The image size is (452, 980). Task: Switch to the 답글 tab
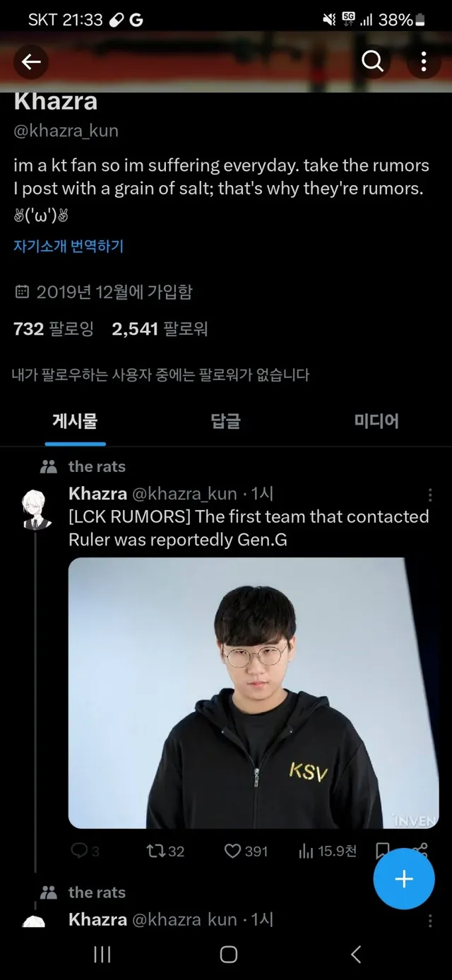click(226, 422)
